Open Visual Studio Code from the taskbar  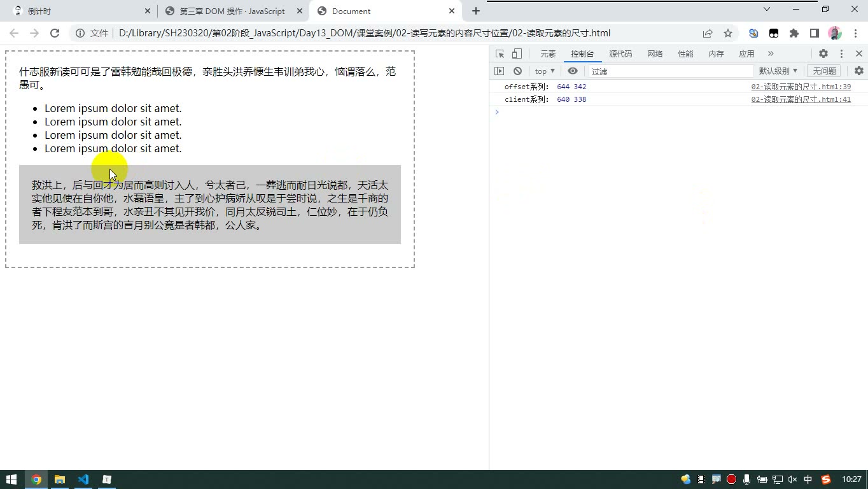(x=83, y=479)
